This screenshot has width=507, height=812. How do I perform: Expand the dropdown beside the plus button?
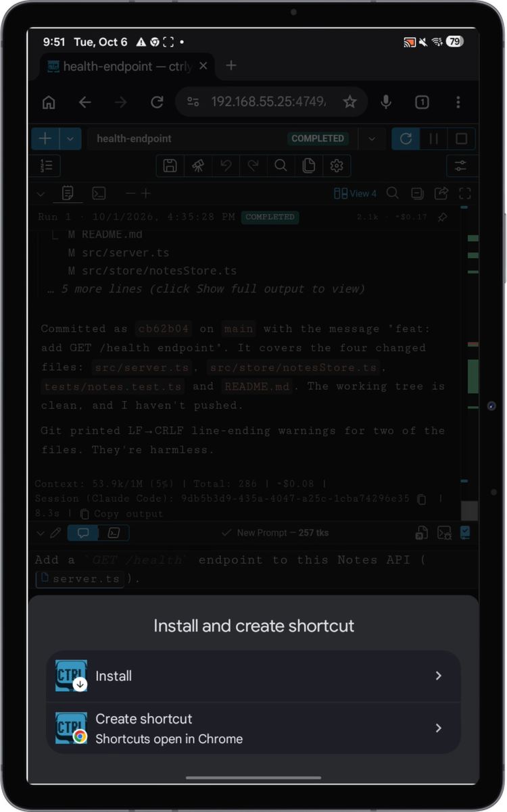coord(70,138)
